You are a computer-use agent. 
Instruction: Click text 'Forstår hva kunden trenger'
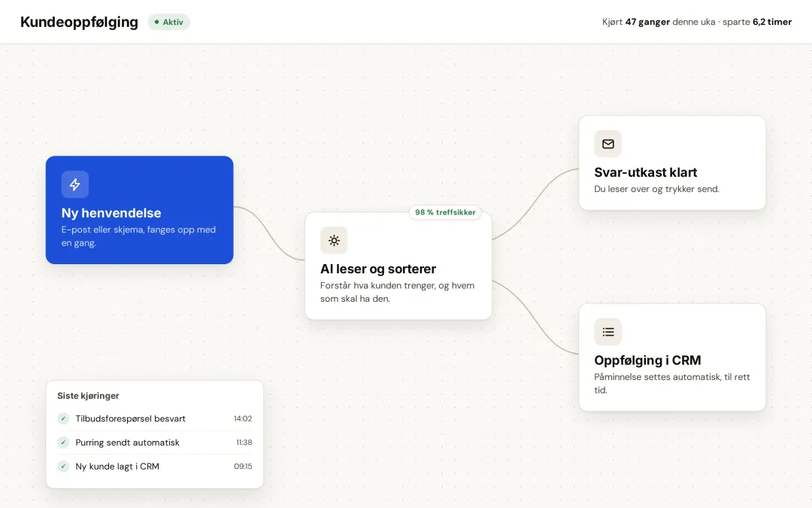coord(378,285)
